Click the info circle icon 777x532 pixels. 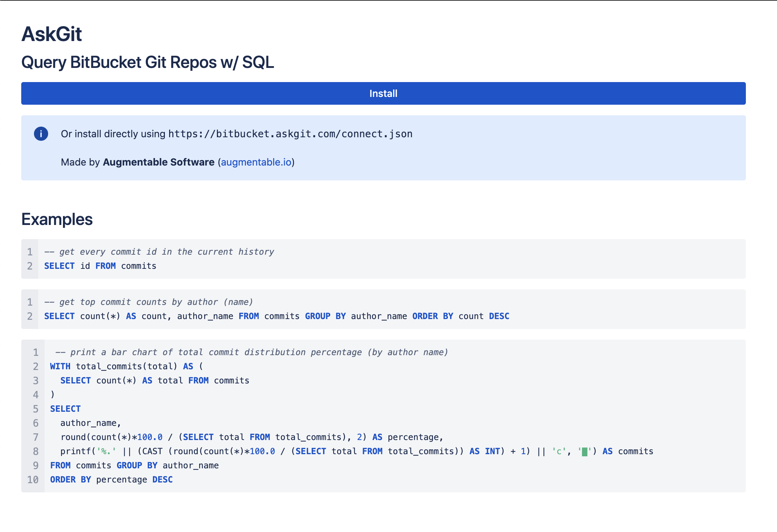[41, 134]
